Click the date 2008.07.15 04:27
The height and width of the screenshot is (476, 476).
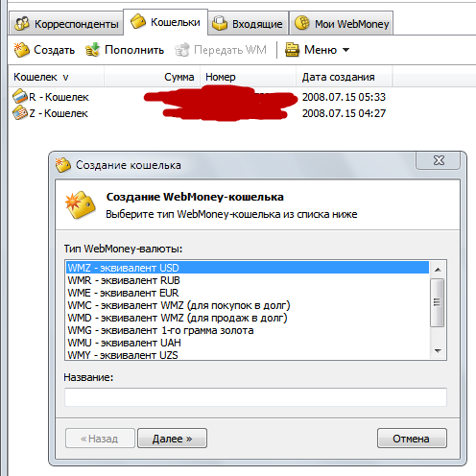tap(344, 113)
